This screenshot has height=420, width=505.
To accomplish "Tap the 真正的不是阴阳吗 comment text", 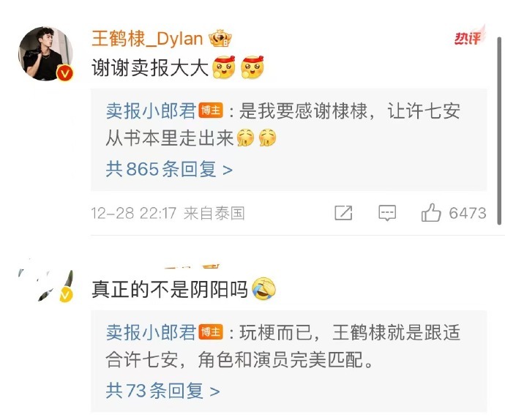I will click(169, 289).
